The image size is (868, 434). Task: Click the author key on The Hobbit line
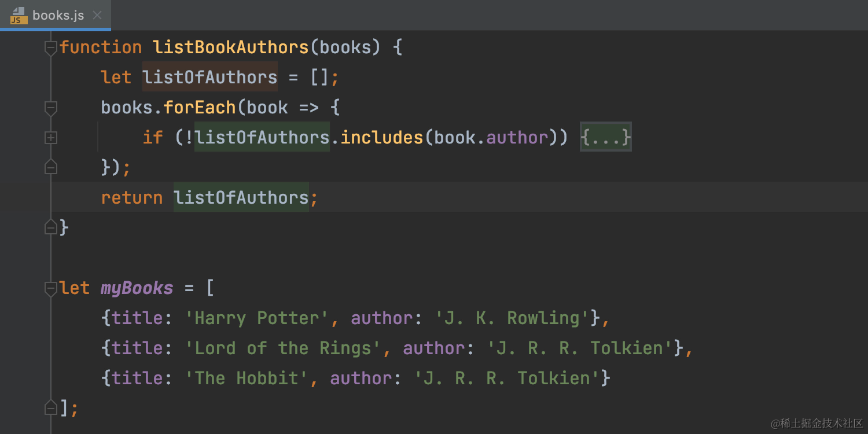tap(361, 378)
